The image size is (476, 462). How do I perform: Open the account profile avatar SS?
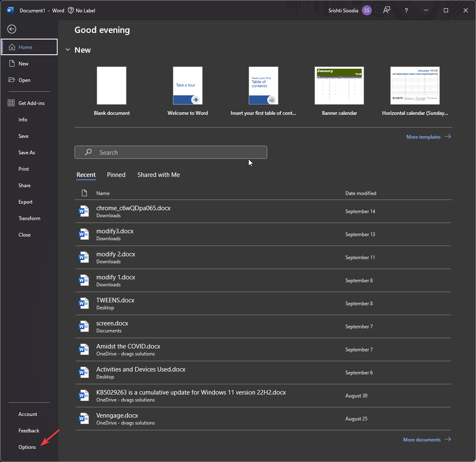pyautogui.click(x=366, y=10)
